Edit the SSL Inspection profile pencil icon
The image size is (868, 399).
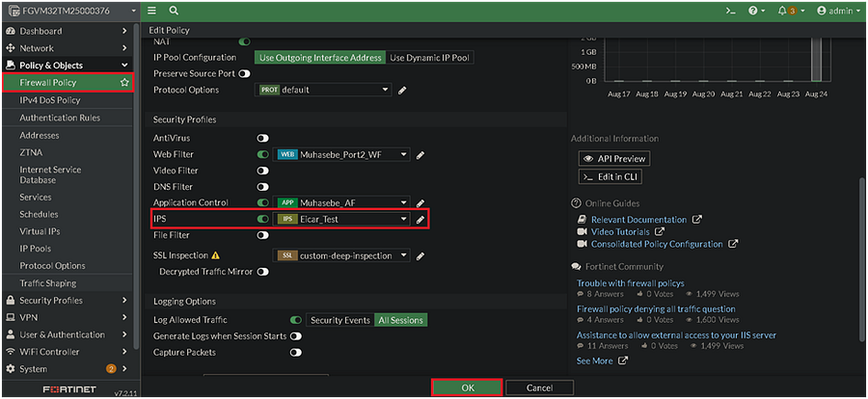pyautogui.click(x=420, y=256)
